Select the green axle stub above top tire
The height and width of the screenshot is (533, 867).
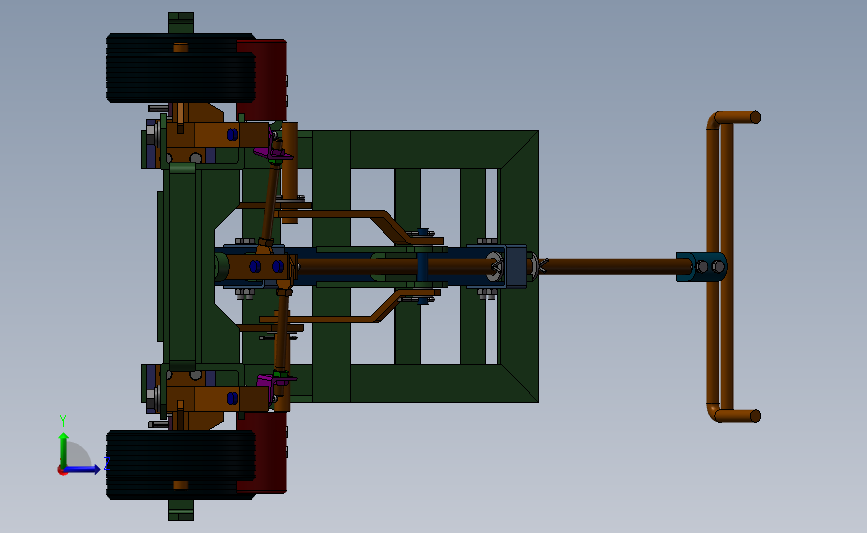pyautogui.click(x=181, y=23)
